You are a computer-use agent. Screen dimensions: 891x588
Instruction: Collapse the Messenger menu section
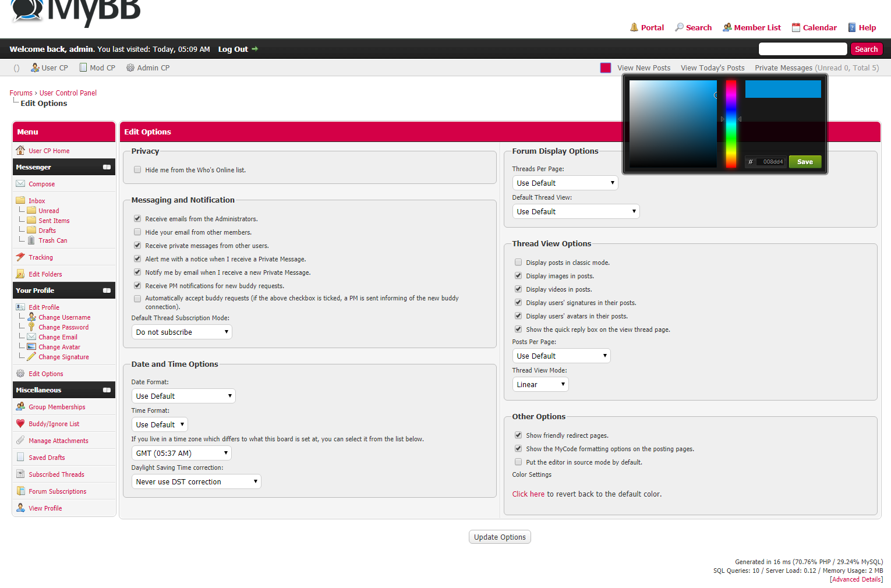107,167
